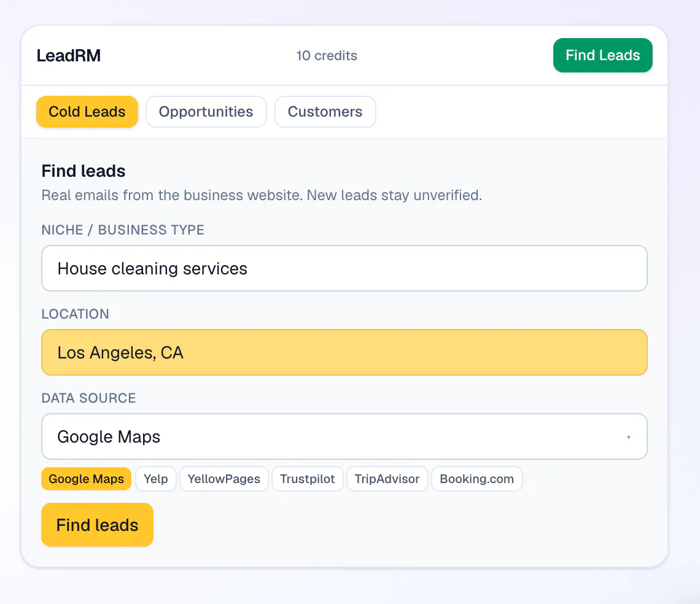Click the Find leads section heading
700x604 pixels.
[x=84, y=171]
